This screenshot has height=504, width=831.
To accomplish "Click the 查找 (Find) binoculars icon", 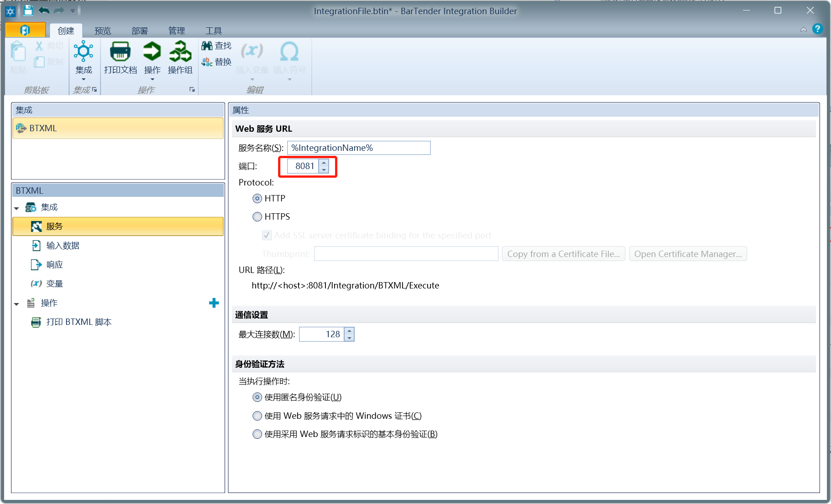I will coord(207,46).
